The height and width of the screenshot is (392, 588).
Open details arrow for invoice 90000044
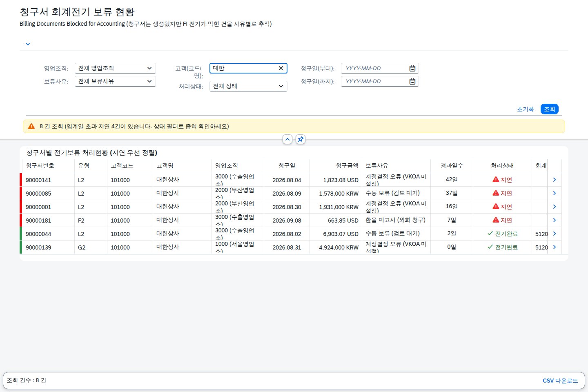[x=555, y=234]
